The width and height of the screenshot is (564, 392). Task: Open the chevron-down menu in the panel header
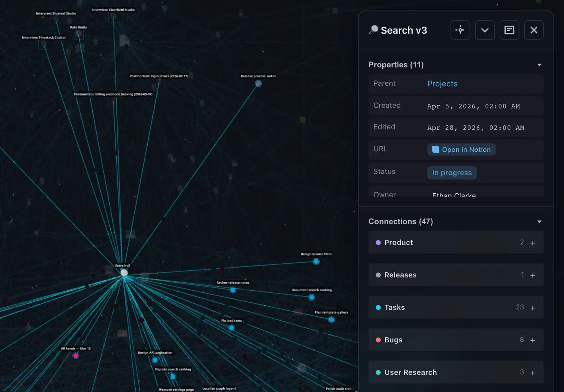(x=485, y=30)
